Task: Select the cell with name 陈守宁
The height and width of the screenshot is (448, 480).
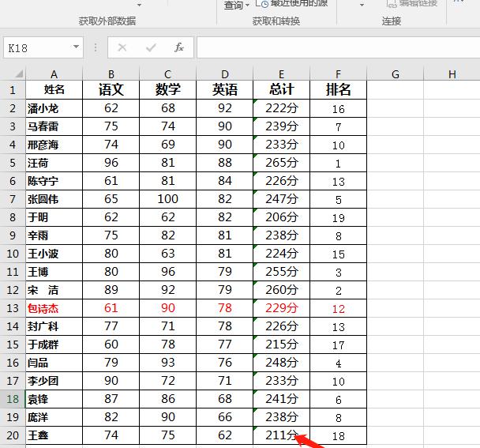Action: coord(54,181)
